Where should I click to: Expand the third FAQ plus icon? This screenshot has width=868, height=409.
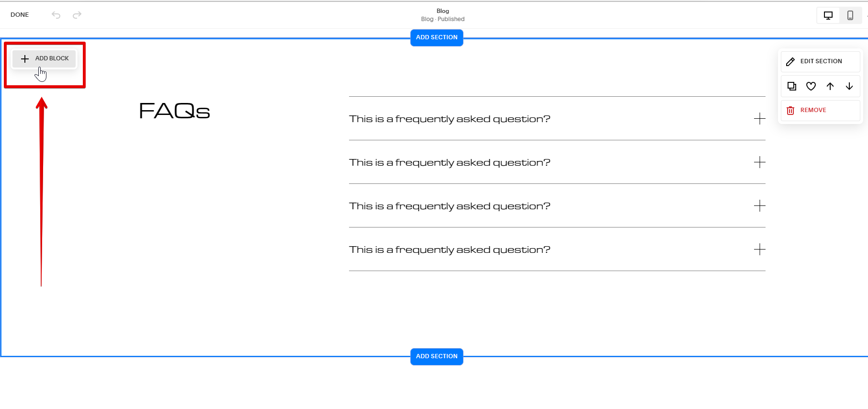pos(759,206)
